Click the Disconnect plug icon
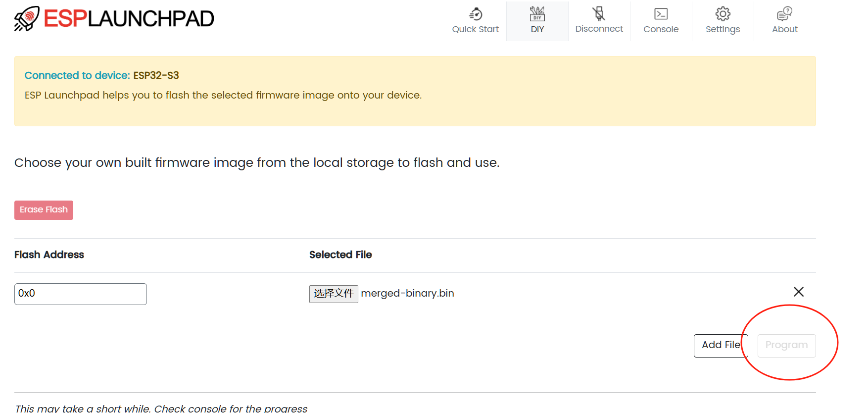868x413 pixels. tap(599, 13)
